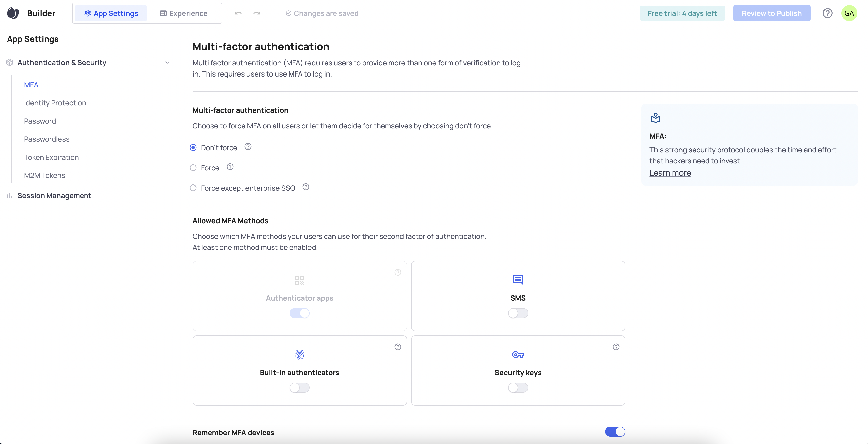Click help icon next to Don't force

pos(248,147)
